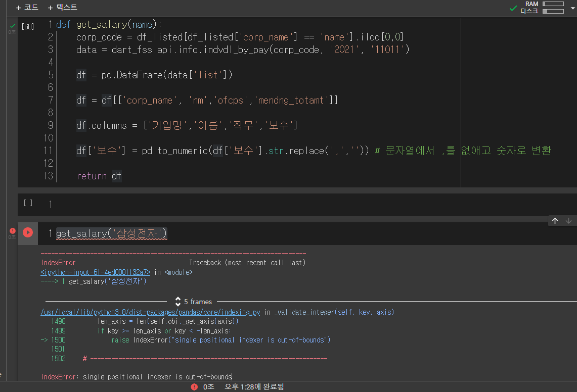
Task: Expand the 5 frames collapsed traceback
Action: (x=194, y=302)
